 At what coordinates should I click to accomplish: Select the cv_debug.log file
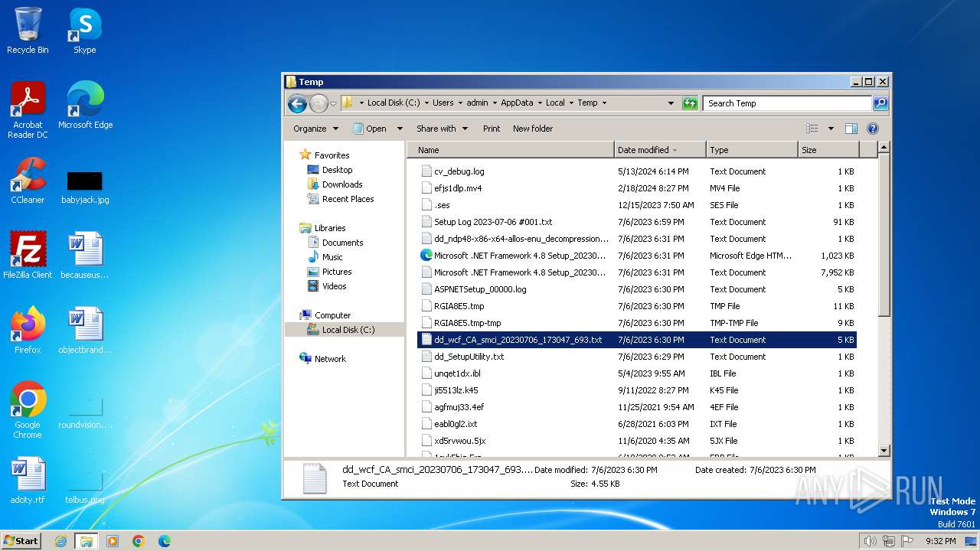[636, 171]
